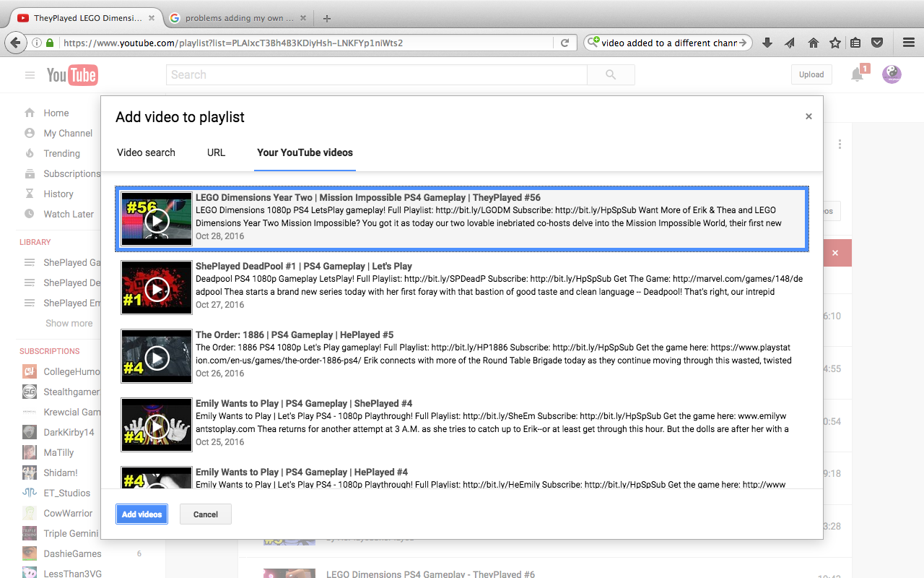924x578 pixels.
Task: Open the SUBSCRIPTIONS section heading
Action: tap(50, 351)
